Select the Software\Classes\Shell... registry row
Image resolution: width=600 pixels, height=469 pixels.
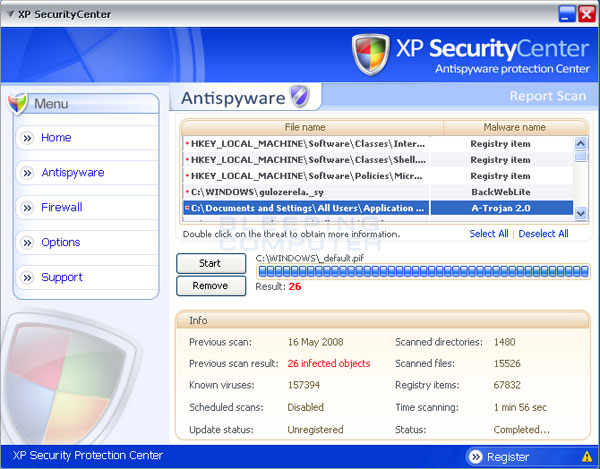[378, 160]
